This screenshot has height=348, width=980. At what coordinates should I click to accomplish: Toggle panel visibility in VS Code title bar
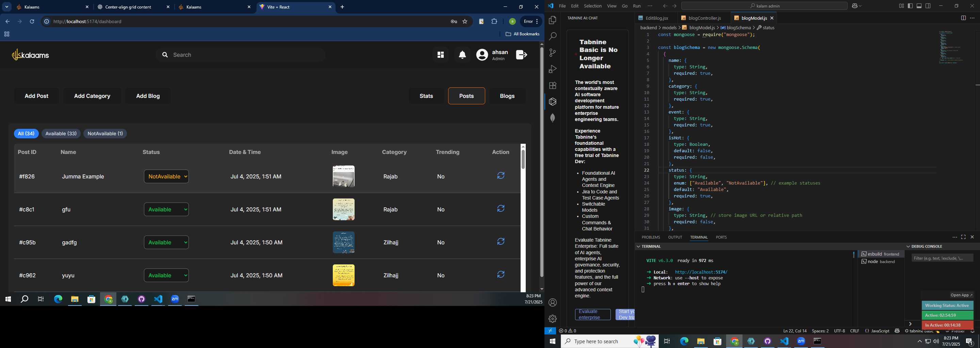tap(919, 6)
